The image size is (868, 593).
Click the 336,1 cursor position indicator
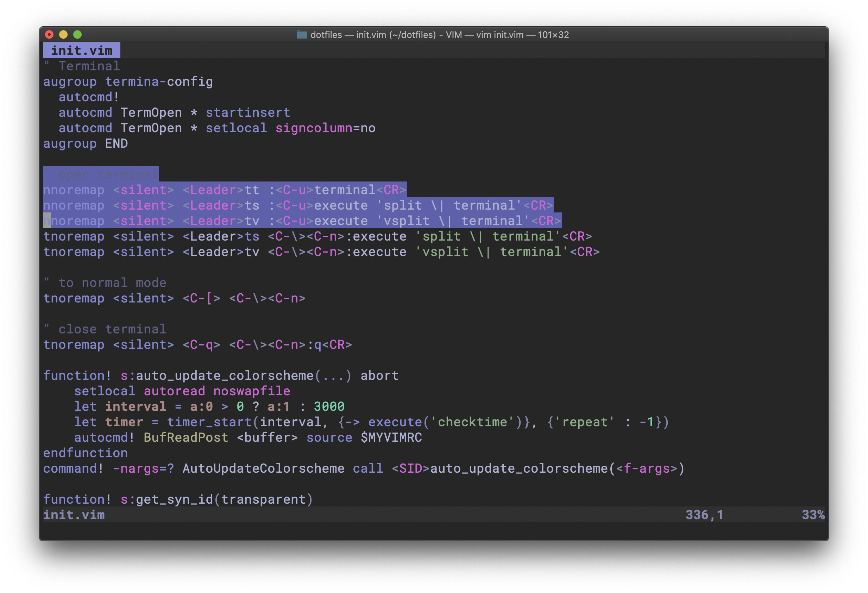(x=704, y=515)
